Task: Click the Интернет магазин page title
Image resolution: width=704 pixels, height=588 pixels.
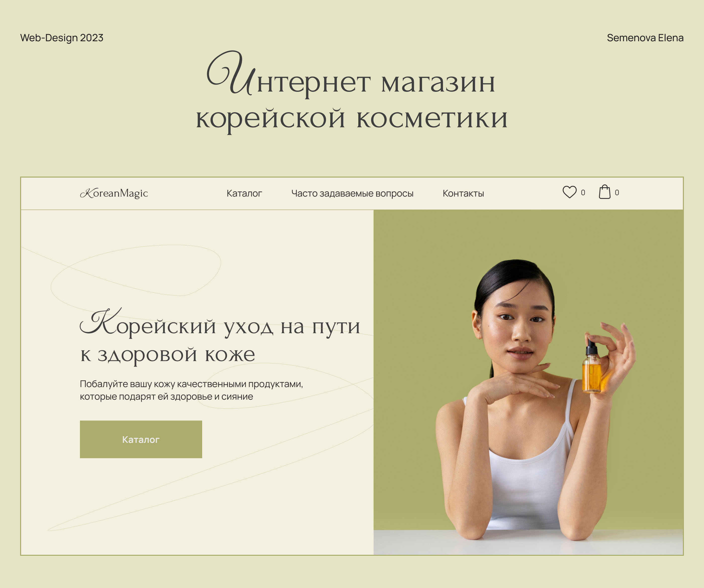Action: tap(351, 74)
